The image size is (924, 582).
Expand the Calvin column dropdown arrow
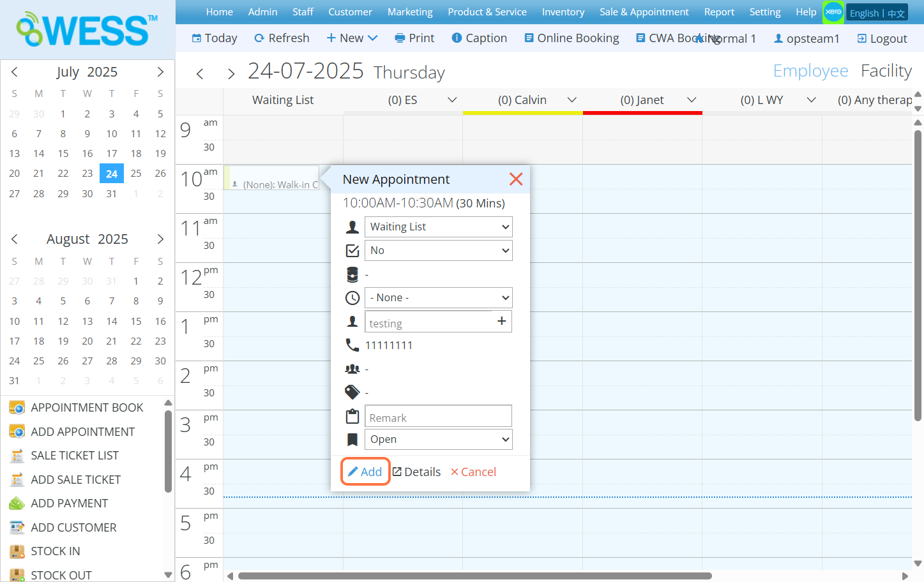572,100
